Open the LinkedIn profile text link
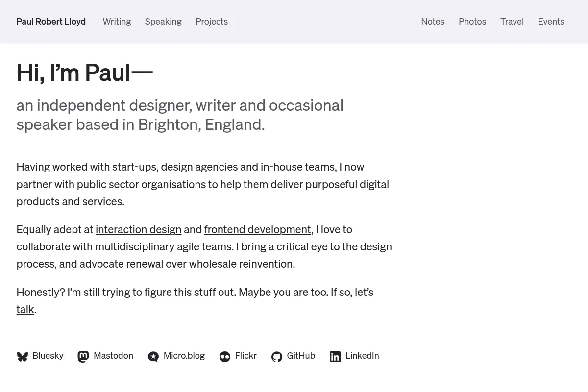Screen dimensions: 588x392 point(362,356)
